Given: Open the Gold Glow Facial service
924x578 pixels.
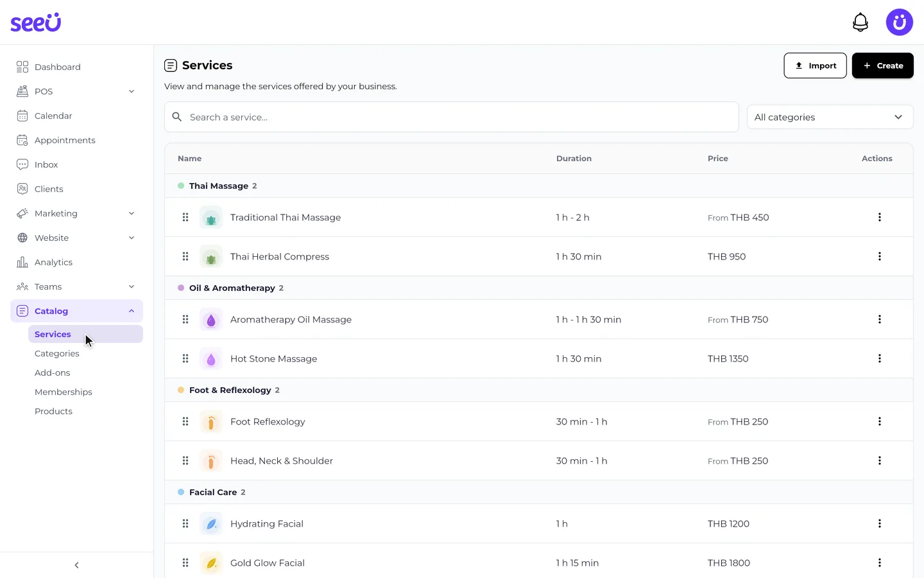Looking at the screenshot, I should click(268, 563).
